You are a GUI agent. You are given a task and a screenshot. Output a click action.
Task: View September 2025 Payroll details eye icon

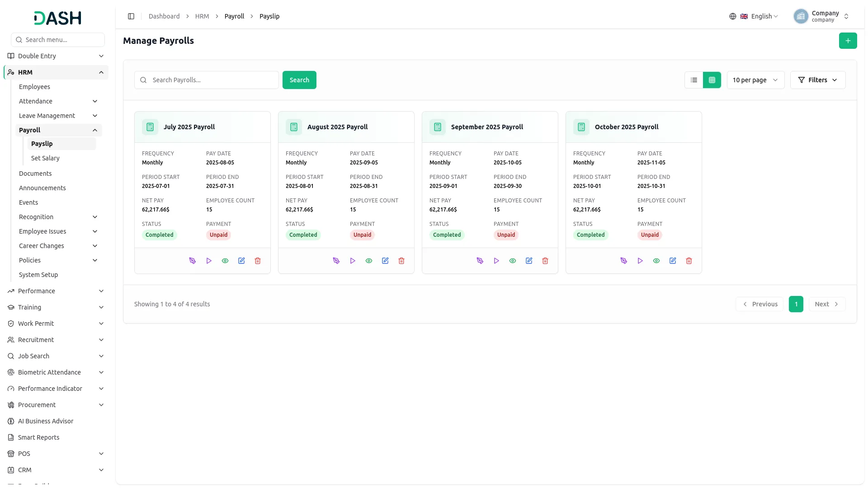pos(513,261)
